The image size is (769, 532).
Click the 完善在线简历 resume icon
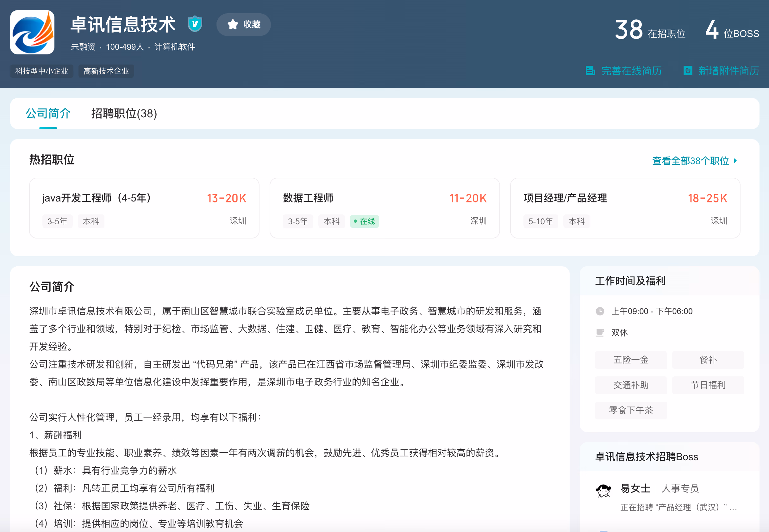(x=590, y=71)
